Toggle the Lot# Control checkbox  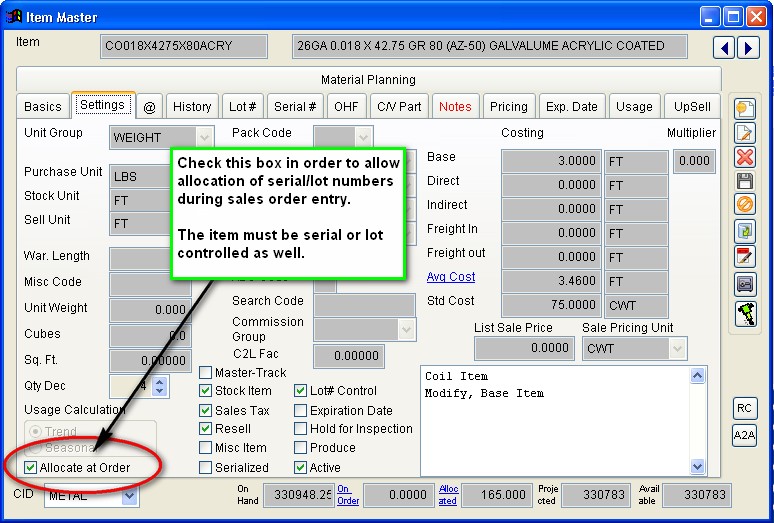tap(301, 391)
